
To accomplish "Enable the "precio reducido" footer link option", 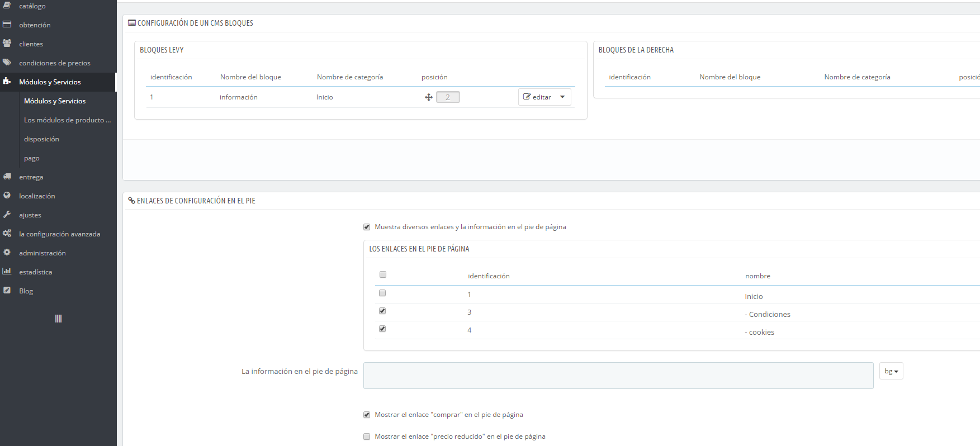I will click(367, 436).
